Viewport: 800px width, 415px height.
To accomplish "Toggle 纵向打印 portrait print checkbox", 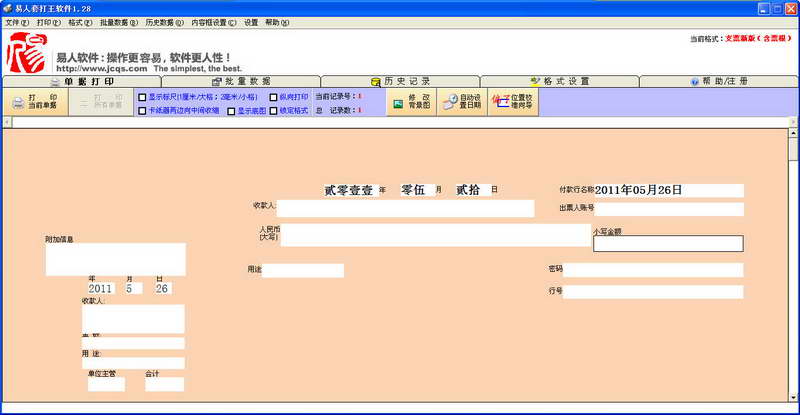I will tap(273, 97).
